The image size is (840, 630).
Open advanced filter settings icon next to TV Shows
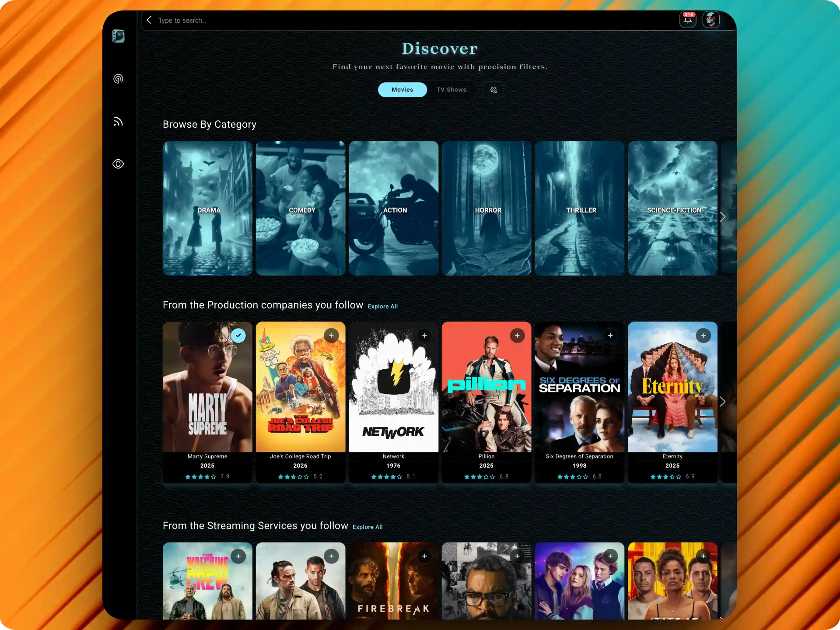493,90
